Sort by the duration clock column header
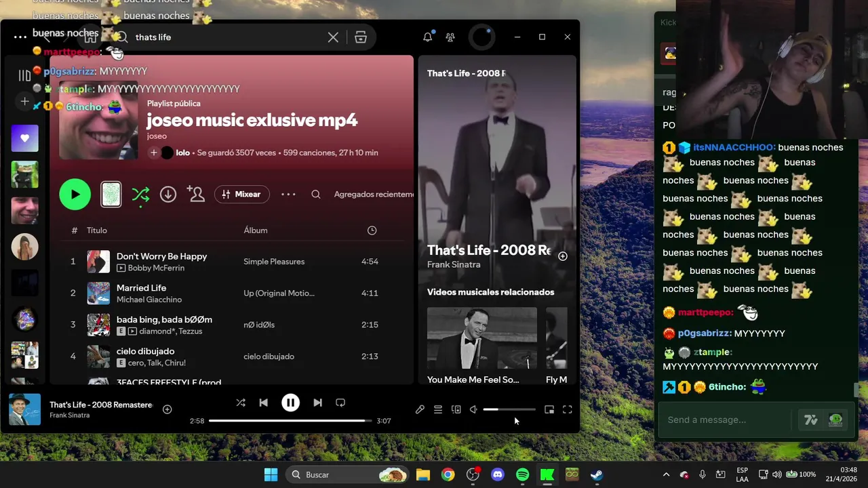Viewport: 868px width, 488px height. pyautogui.click(x=372, y=230)
